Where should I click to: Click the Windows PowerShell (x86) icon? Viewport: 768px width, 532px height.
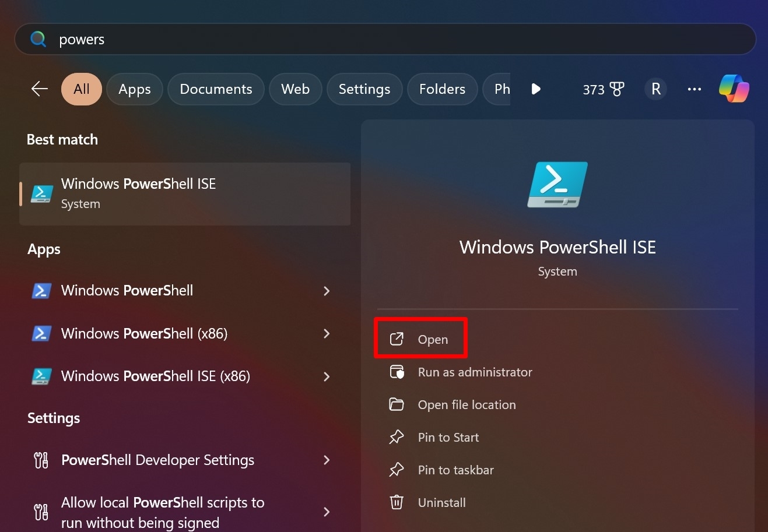[41, 333]
